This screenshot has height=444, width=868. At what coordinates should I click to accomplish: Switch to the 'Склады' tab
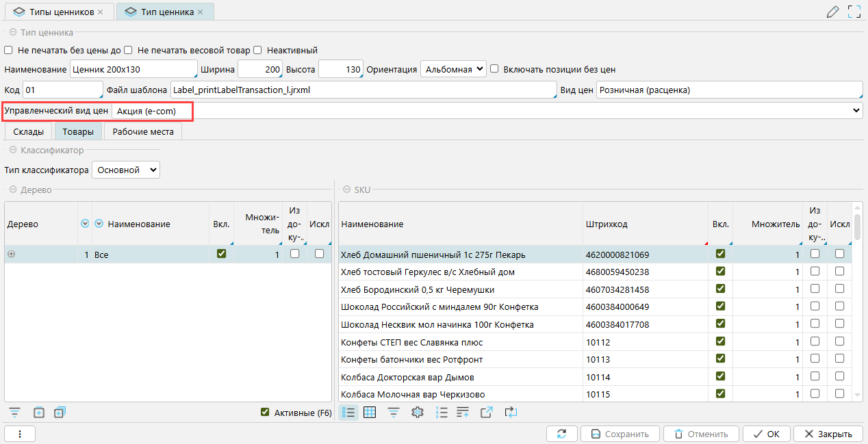tap(28, 131)
